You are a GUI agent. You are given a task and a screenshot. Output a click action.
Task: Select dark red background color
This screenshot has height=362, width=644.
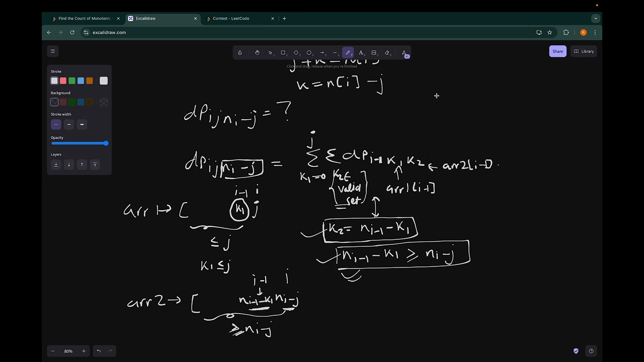pyautogui.click(x=63, y=102)
